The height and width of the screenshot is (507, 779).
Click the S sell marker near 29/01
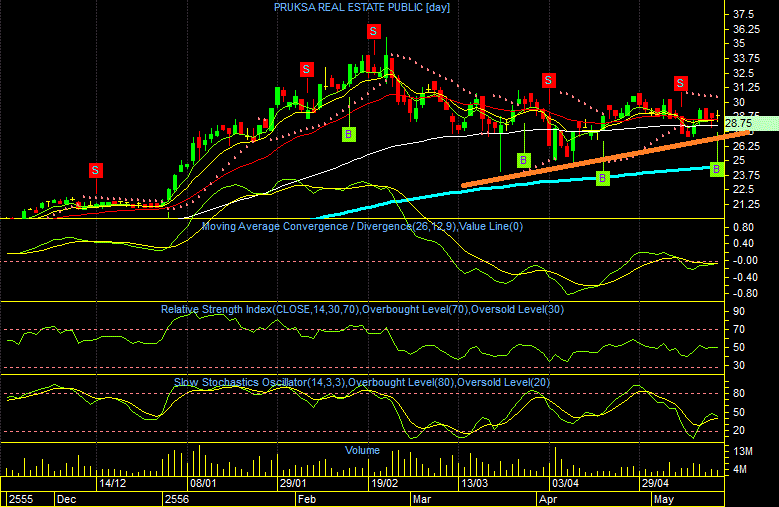click(x=307, y=70)
